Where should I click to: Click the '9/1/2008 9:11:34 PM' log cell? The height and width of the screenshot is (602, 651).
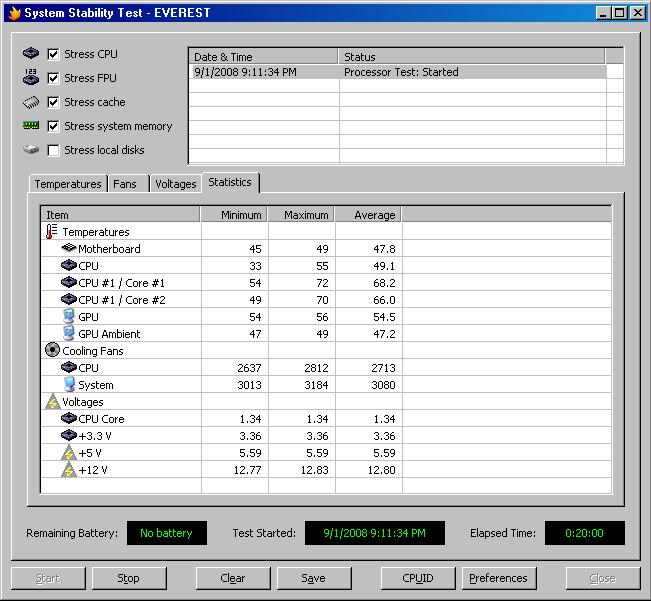[x=245, y=72]
